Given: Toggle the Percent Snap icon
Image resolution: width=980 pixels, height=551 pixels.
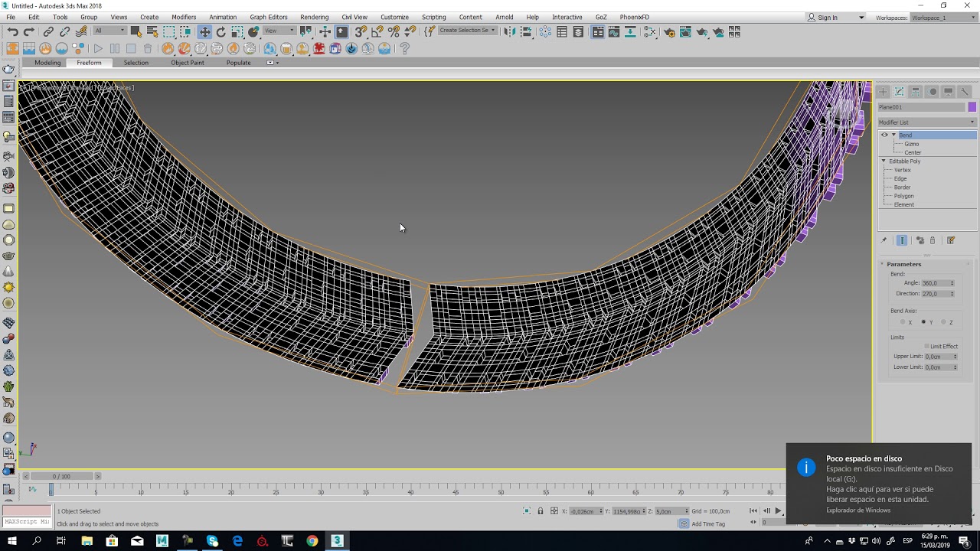Looking at the screenshot, I should pyautogui.click(x=394, y=31).
